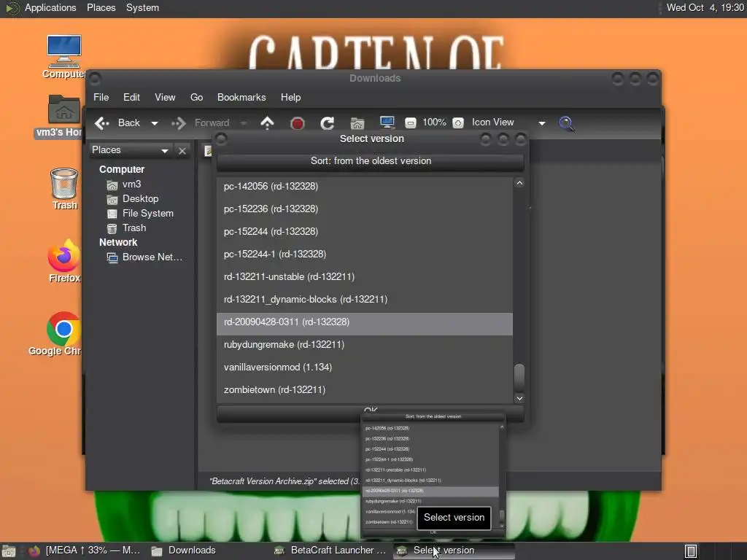Open the Go menu
Screen dimensions: 747x560
[x=197, y=97]
